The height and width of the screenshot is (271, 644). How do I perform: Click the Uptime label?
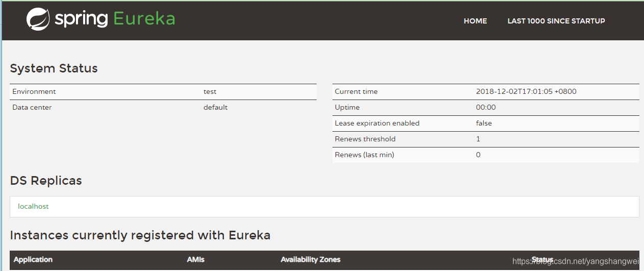347,108
